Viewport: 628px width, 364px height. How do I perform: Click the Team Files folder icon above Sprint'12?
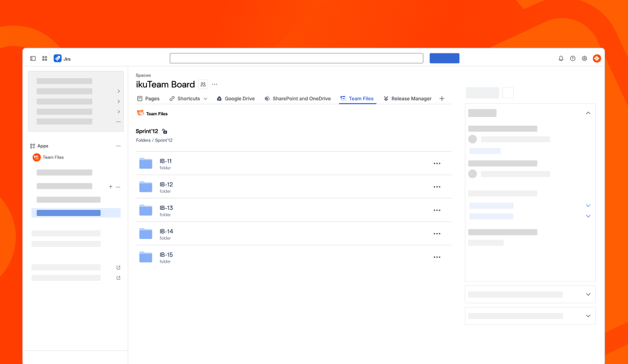click(140, 113)
